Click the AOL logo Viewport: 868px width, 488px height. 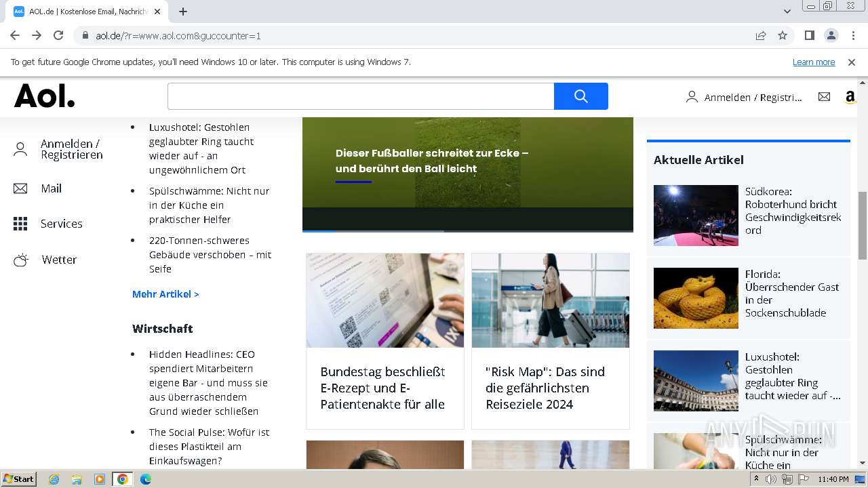[45, 96]
